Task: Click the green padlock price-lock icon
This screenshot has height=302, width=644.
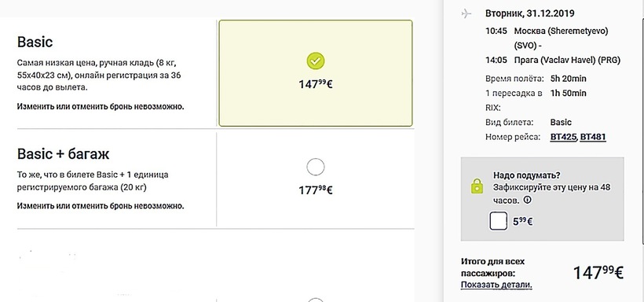Action: tap(477, 186)
